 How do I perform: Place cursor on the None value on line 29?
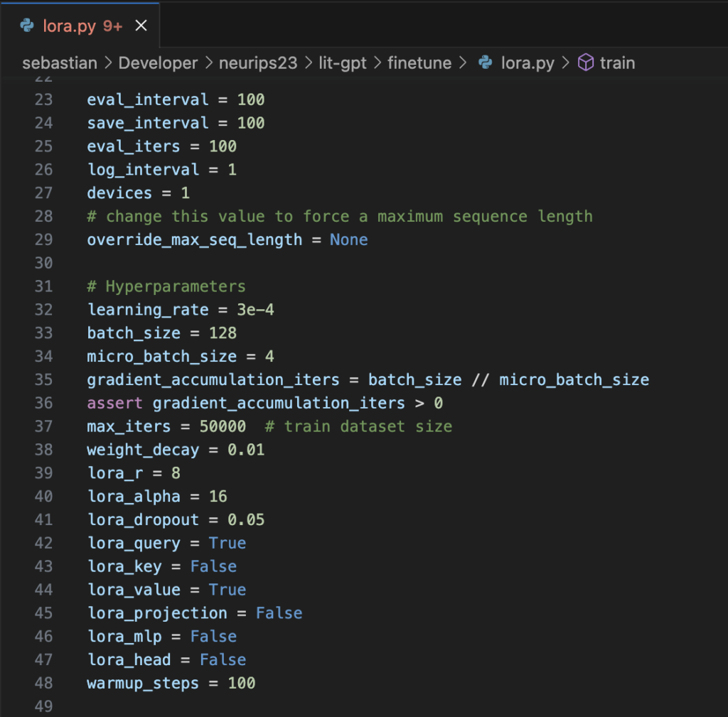click(x=348, y=239)
